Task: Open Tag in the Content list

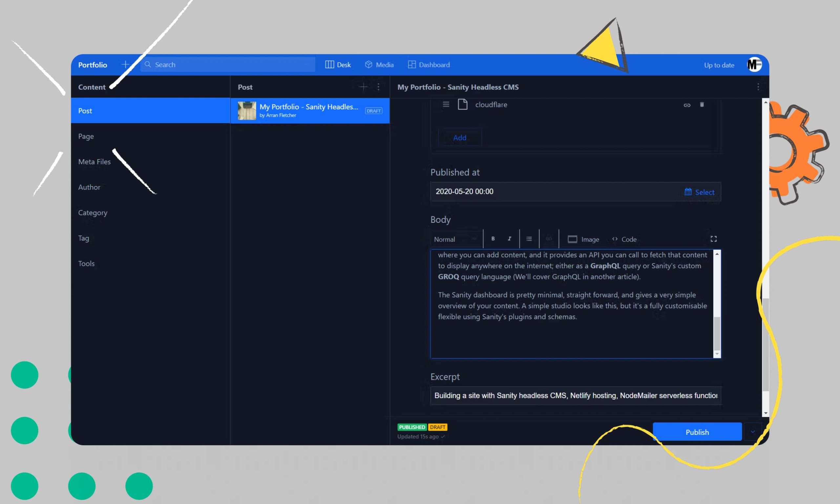Action: coord(150,238)
